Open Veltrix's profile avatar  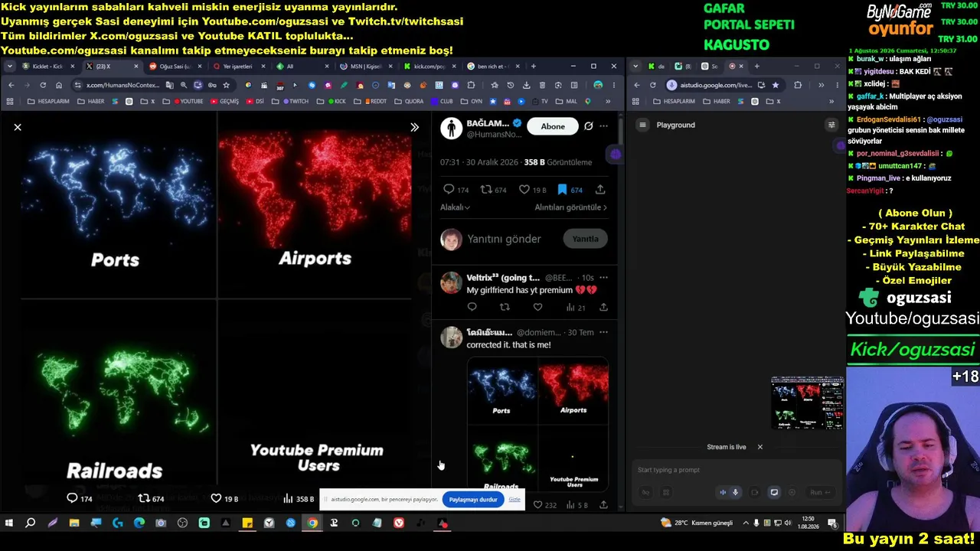point(451,282)
